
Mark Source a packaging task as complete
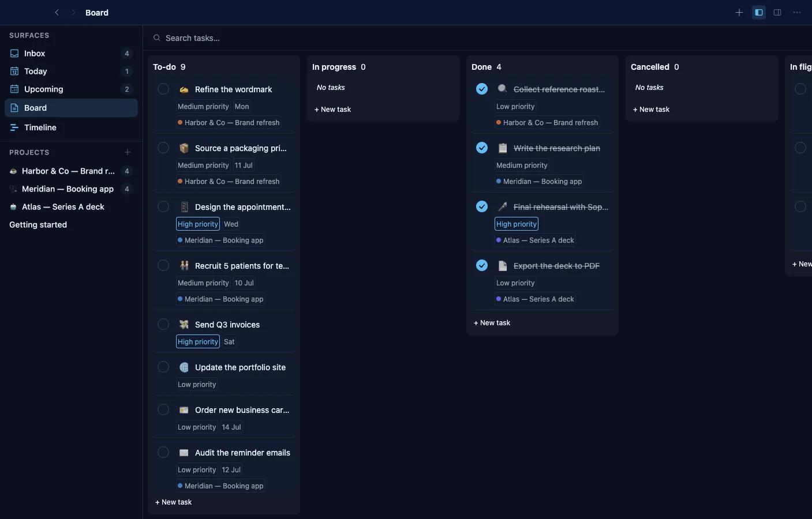coord(163,148)
